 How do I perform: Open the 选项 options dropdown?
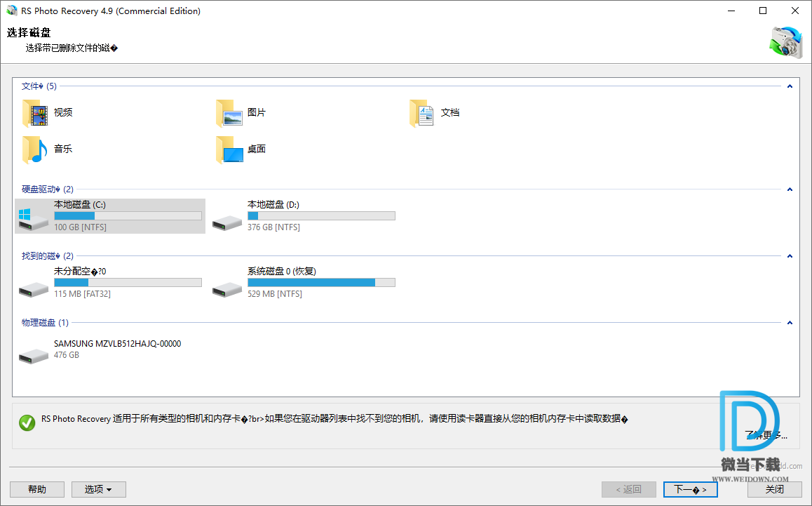click(x=98, y=489)
